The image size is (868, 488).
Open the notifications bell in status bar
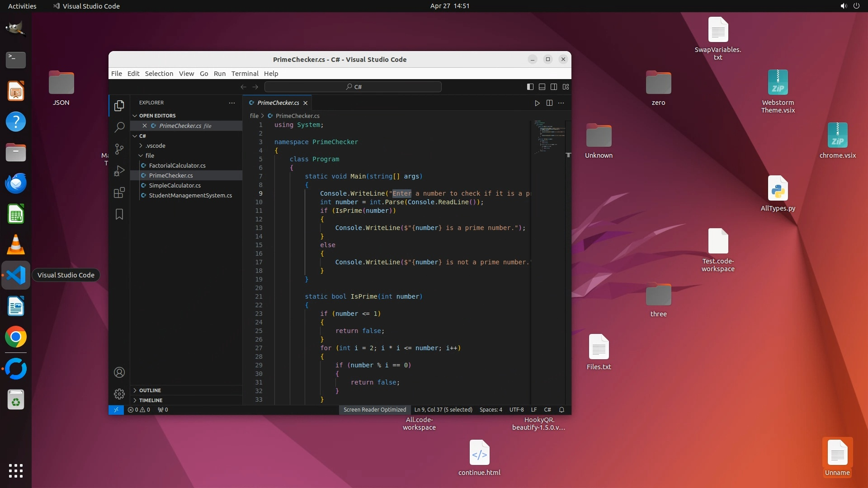[x=561, y=410]
